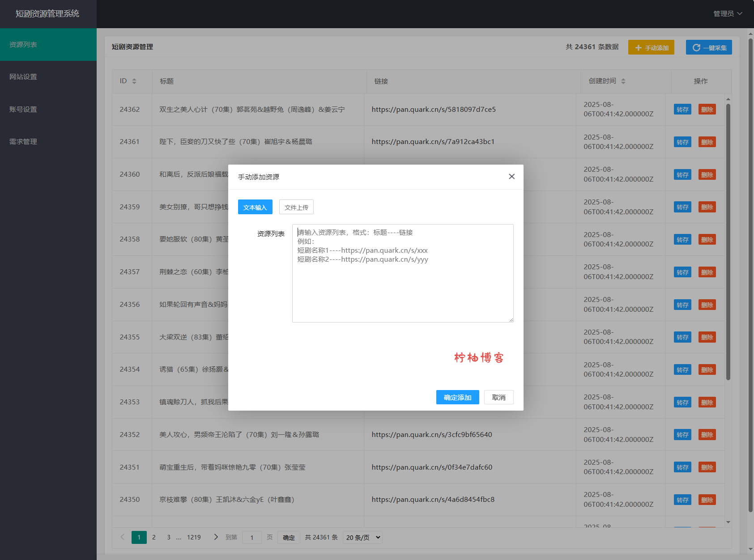Click the 确定添加 button
The width and height of the screenshot is (754, 560).
457,397
